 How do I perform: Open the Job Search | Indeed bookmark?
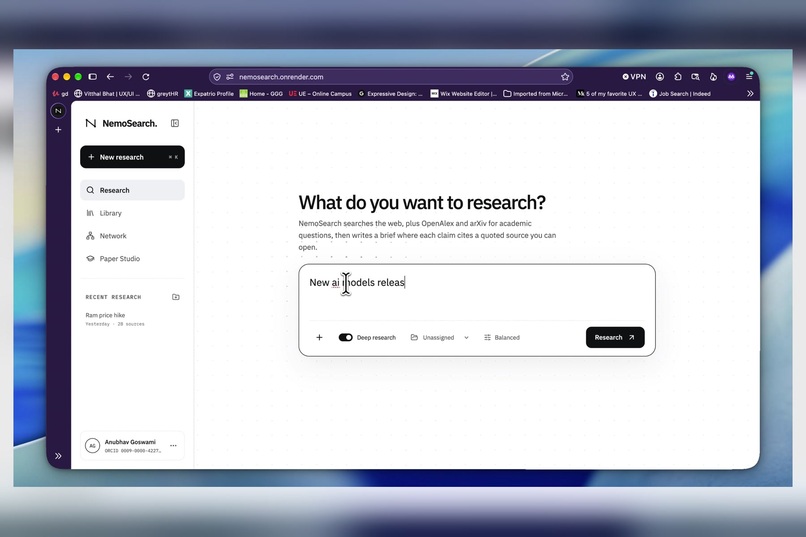tap(680, 94)
